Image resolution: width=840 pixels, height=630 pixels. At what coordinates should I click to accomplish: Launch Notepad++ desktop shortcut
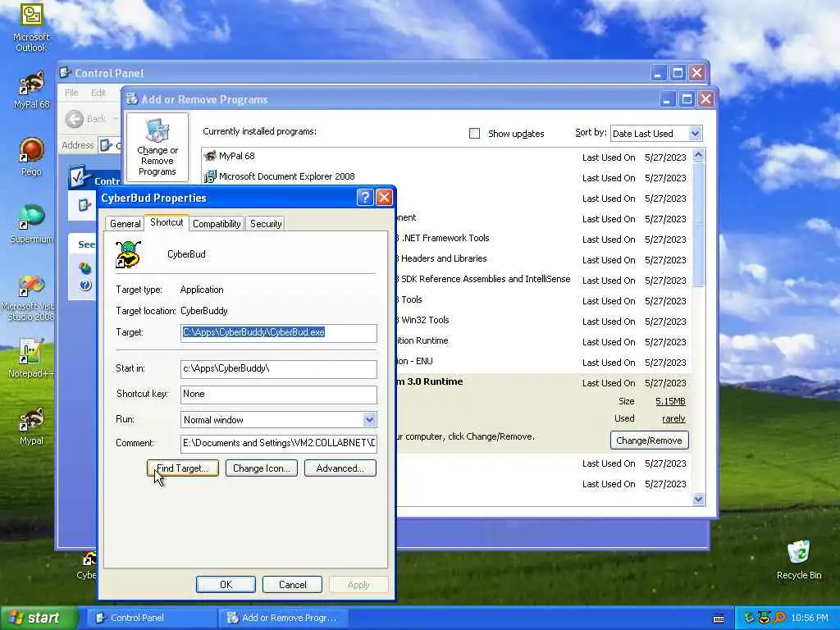[30, 358]
